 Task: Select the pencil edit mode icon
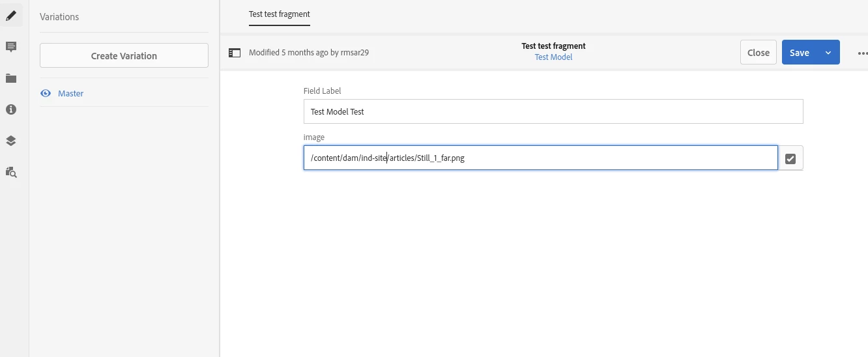coord(11,16)
